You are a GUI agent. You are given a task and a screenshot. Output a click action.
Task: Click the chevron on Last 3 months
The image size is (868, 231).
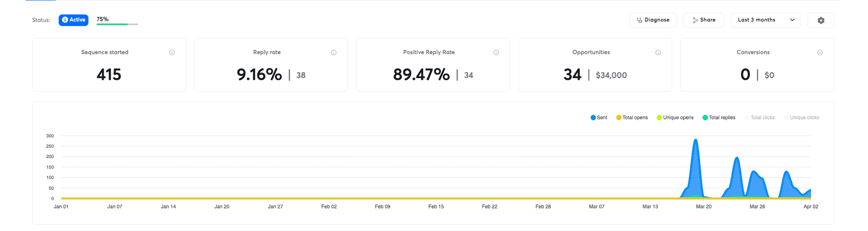(x=792, y=20)
